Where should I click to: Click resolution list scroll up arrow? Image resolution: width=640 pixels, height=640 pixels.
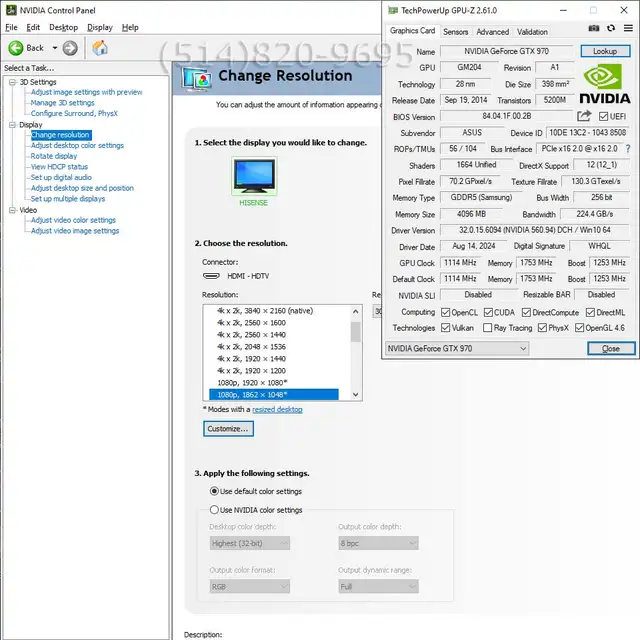(x=356, y=311)
